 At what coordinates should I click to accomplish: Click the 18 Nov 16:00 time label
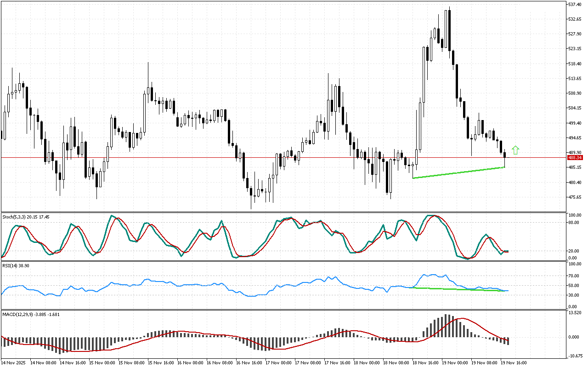click(x=425, y=362)
